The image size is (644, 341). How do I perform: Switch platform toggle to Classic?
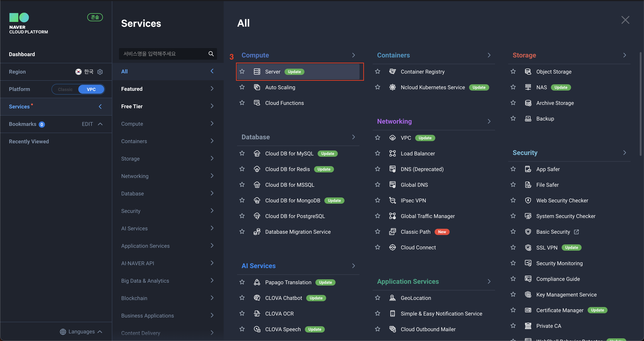pyautogui.click(x=65, y=89)
